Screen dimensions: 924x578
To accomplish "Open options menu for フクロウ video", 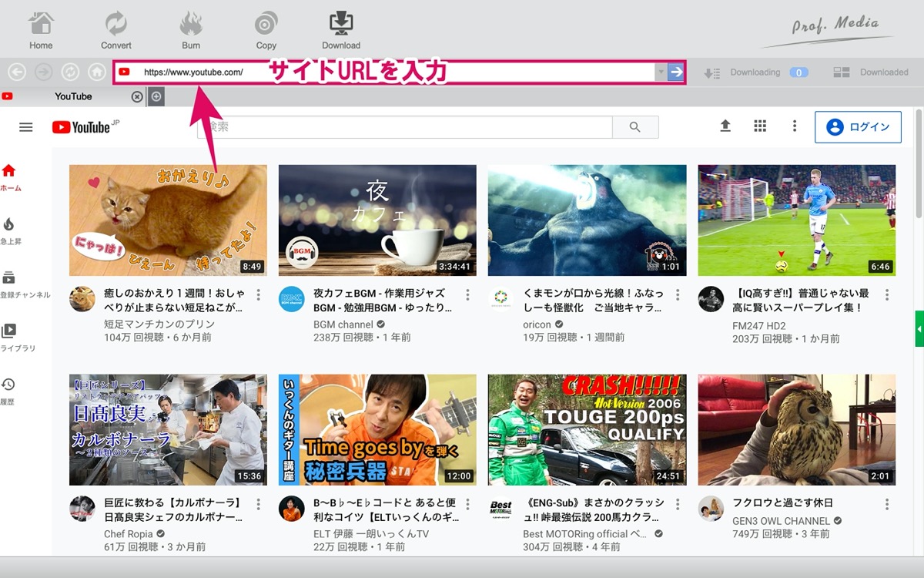I will point(887,505).
